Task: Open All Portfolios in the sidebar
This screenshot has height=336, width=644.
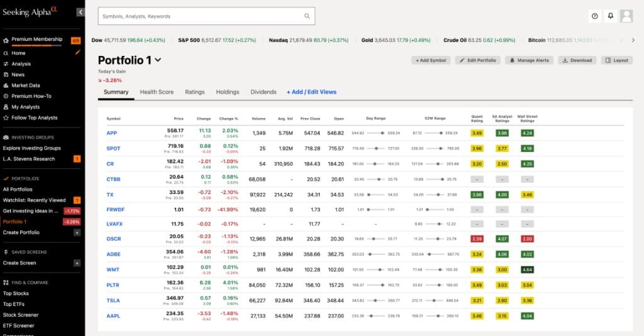Action: tap(18, 189)
